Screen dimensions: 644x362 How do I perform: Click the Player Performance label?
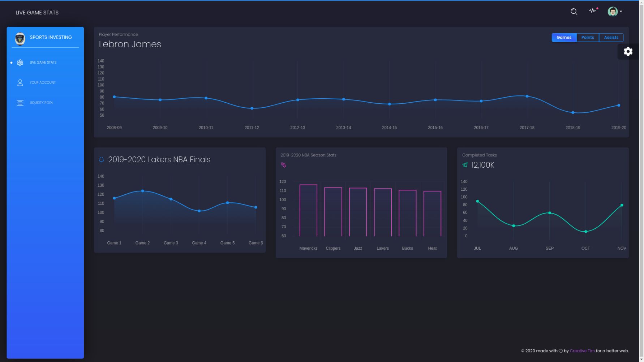(118, 35)
